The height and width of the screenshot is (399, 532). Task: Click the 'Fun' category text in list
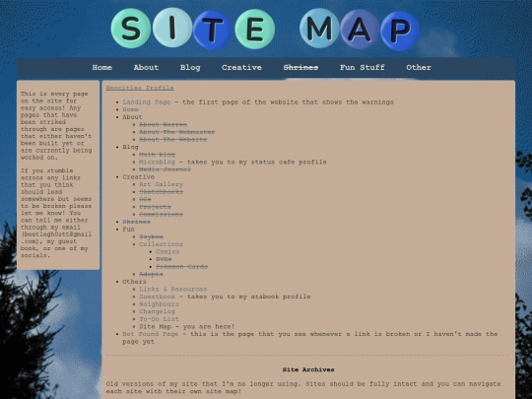point(128,229)
